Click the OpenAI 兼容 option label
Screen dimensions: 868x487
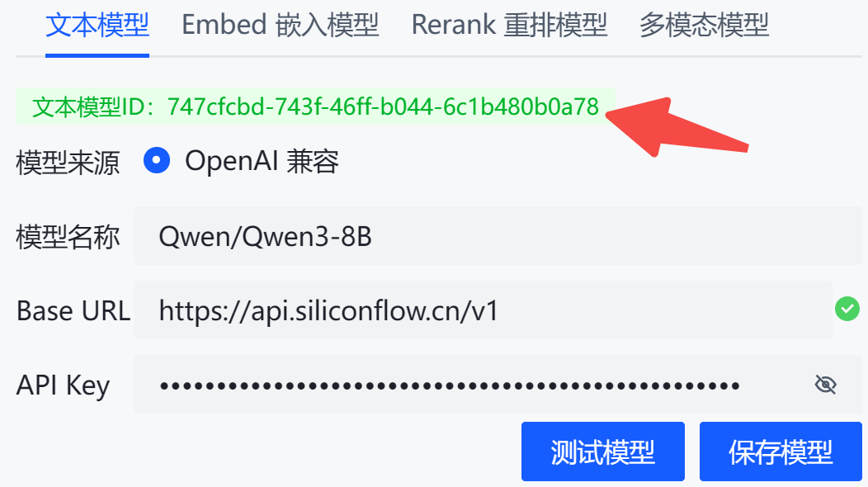(262, 161)
